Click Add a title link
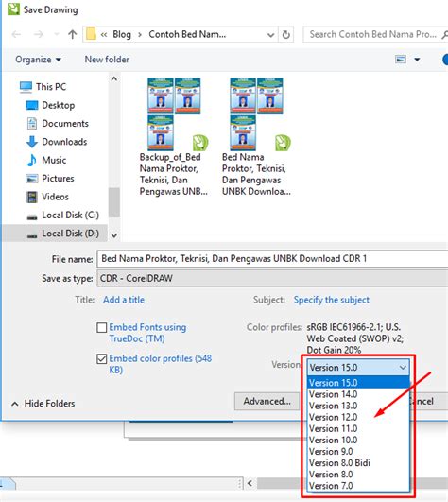This screenshot has height=502, width=448. pos(124,300)
